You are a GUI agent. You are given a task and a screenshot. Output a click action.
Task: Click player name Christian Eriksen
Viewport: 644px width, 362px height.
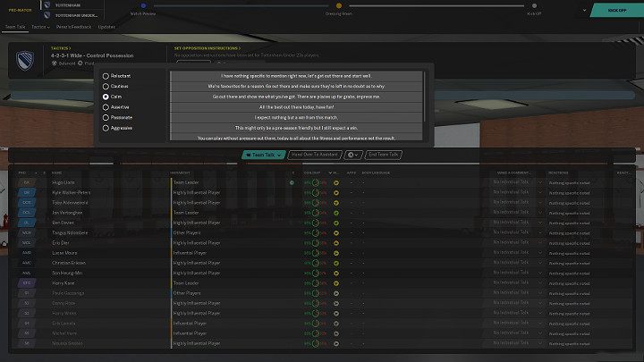tap(69, 263)
